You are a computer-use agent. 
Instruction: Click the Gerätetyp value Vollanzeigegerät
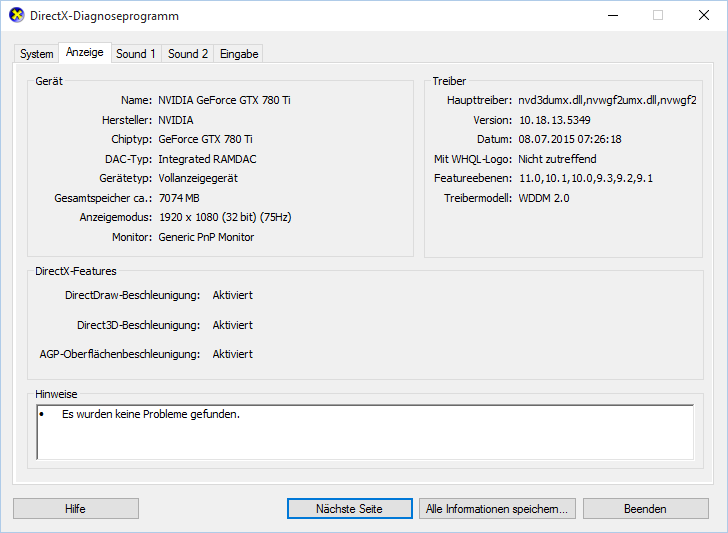click(x=198, y=178)
